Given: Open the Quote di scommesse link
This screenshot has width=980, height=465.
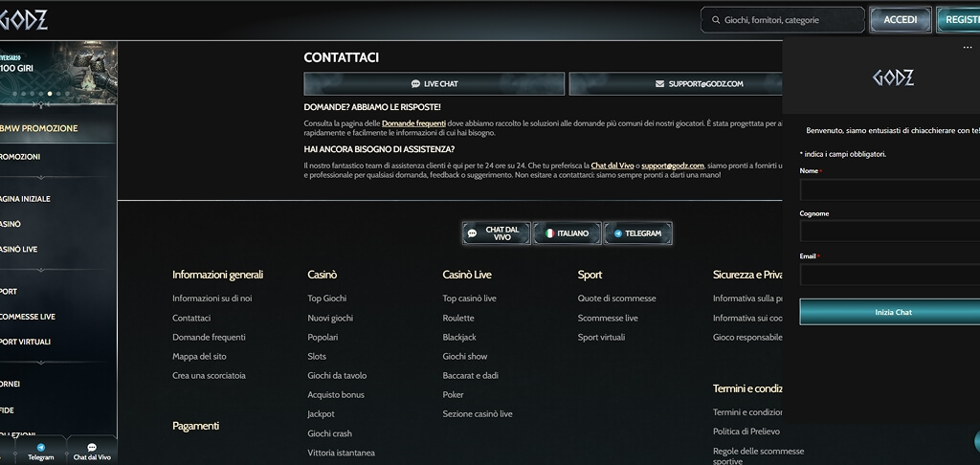Looking at the screenshot, I should [617, 299].
